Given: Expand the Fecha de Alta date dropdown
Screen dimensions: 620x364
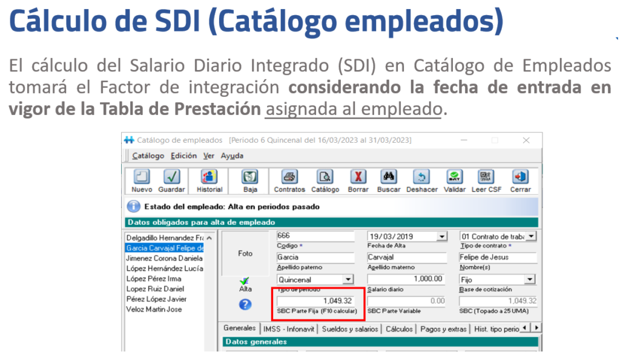Looking at the screenshot, I should pyautogui.click(x=441, y=236).
